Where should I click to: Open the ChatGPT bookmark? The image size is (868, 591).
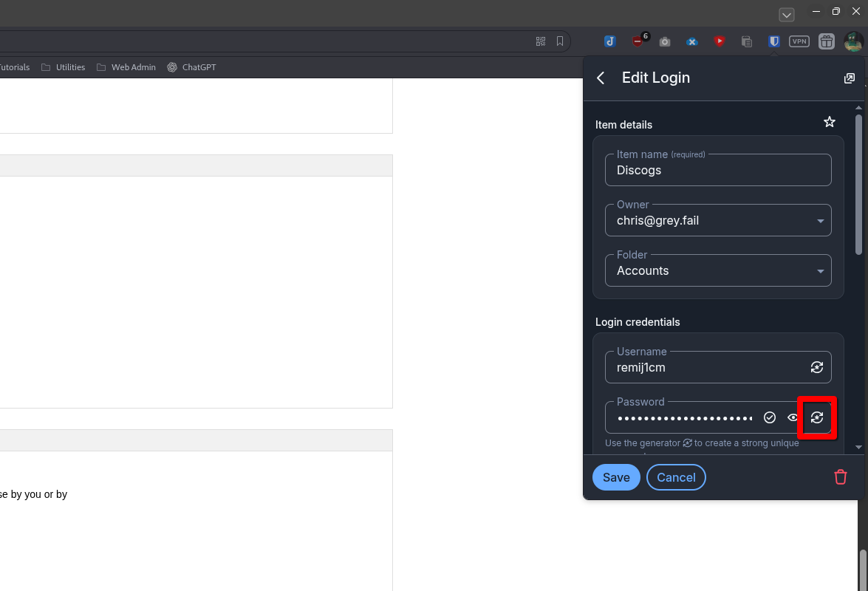coord(191,66)
